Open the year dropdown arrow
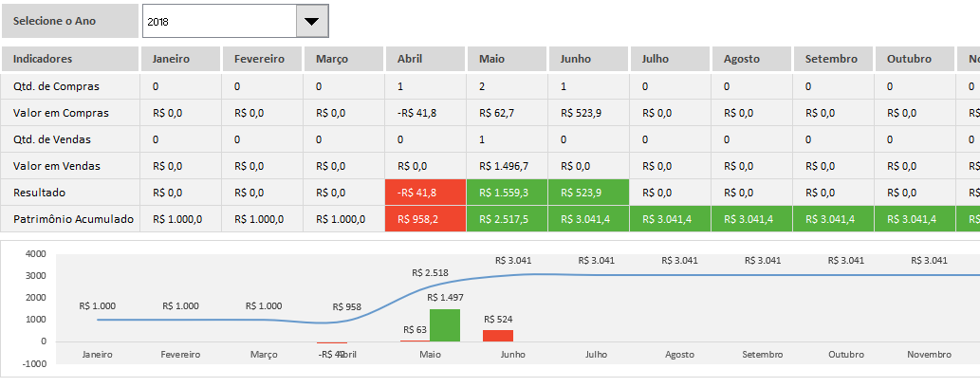The height and width of the screenshot is (387, 980). 311,21
